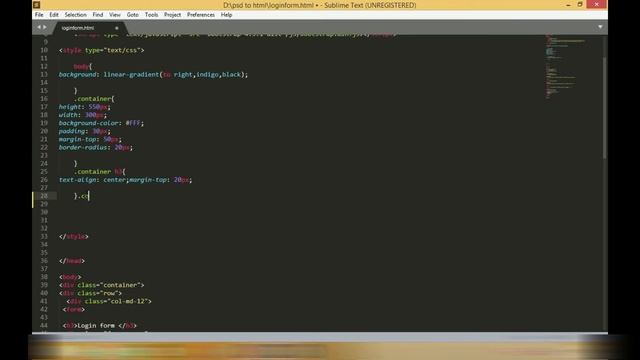640x360 pixels.
Task: Open the Find menu
Action: click(98, 15)
